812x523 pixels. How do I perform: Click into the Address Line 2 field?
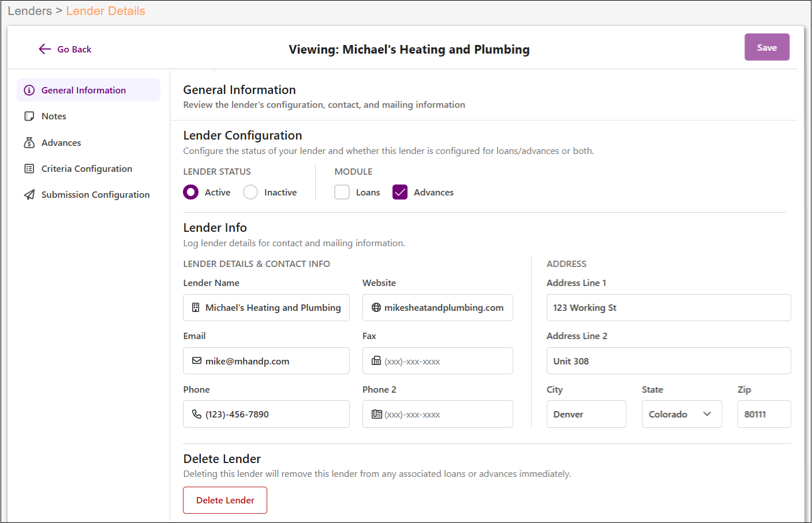click(x=668, y=361)
